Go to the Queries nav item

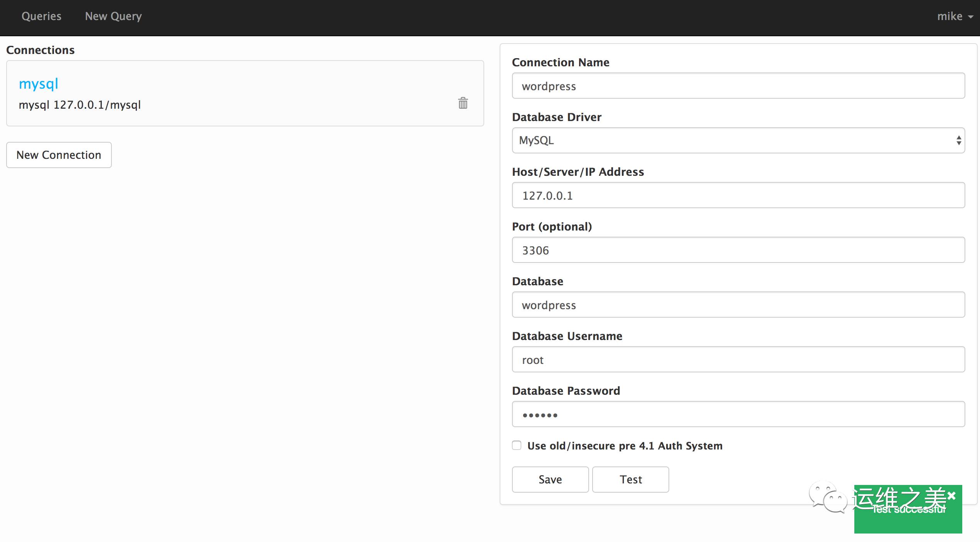click(41, 16)
